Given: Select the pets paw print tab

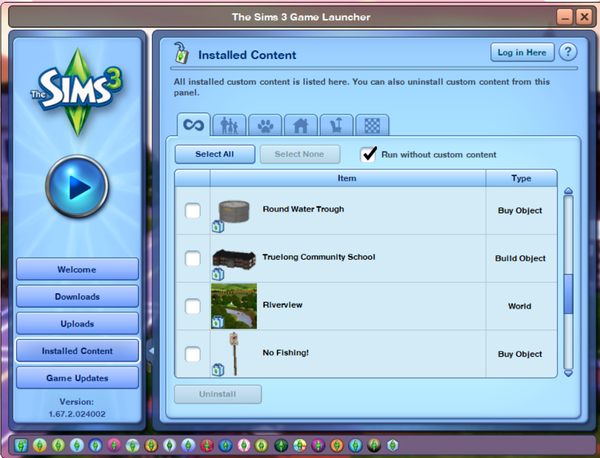Looking at the screenshot, I should [265, 125].
